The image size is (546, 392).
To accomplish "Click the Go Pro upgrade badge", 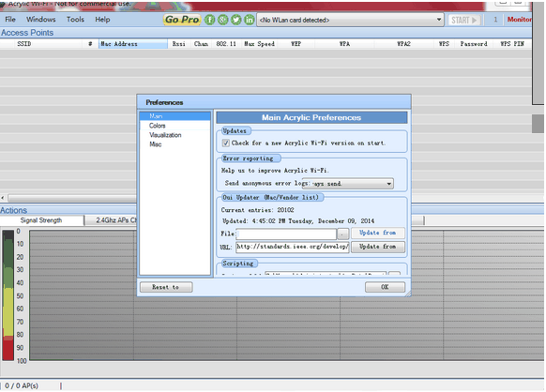I will tap(182, 20).
